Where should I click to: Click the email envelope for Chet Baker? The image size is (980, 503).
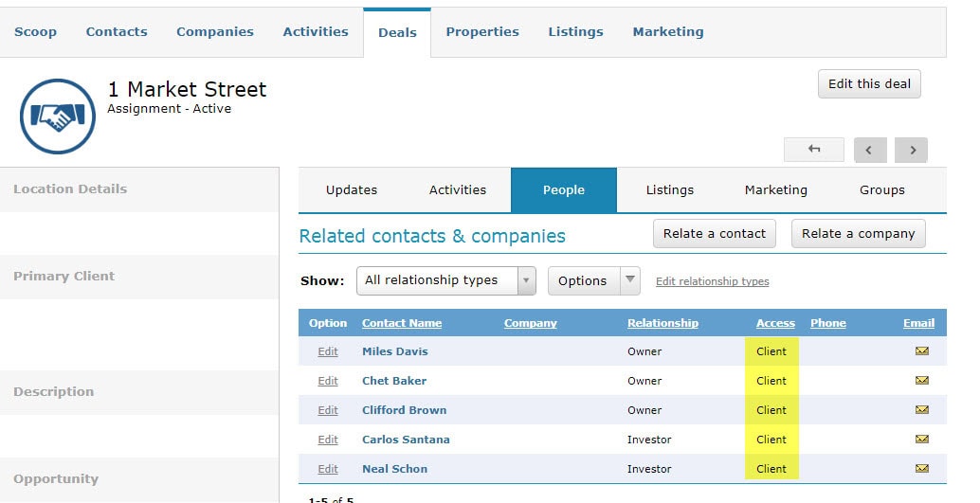[921, 381]
